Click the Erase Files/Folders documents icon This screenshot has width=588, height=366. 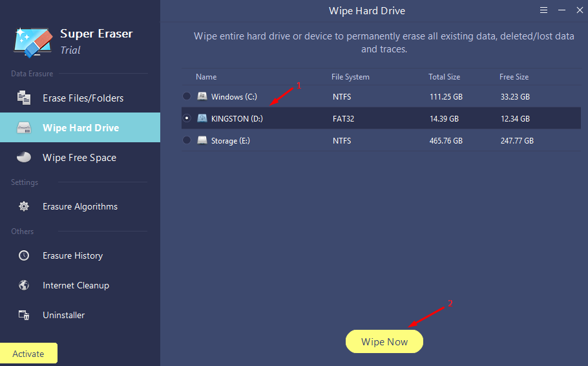(24, 98)
